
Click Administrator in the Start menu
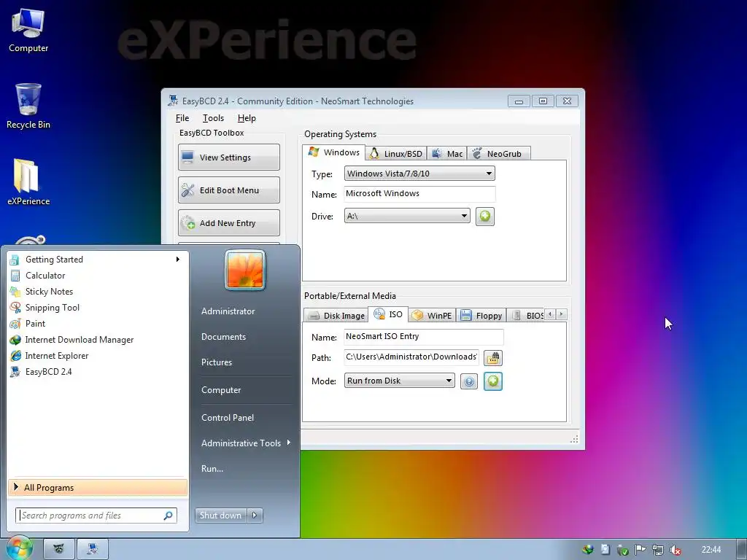tap(228, 311)
